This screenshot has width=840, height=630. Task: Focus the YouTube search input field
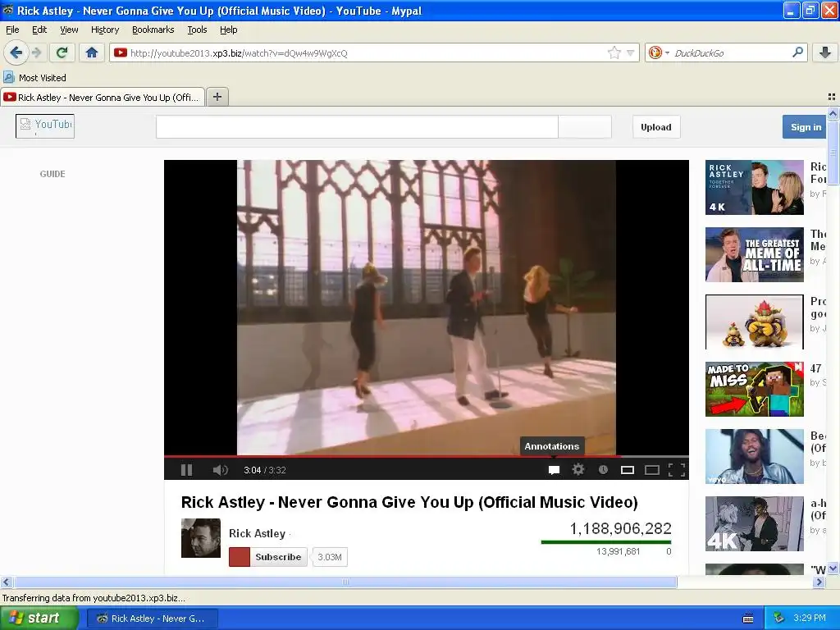coord(357,127)
